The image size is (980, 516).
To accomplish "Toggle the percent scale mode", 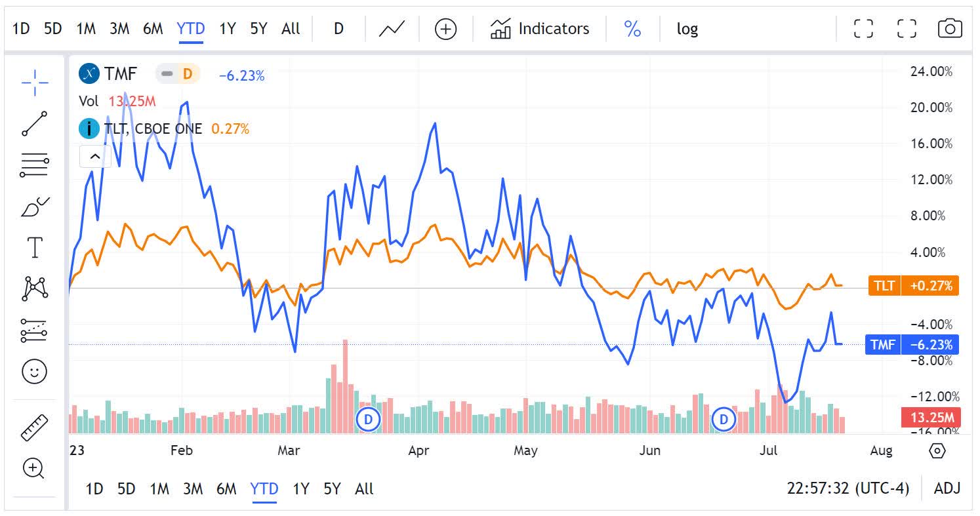I will tap(632, 29).
